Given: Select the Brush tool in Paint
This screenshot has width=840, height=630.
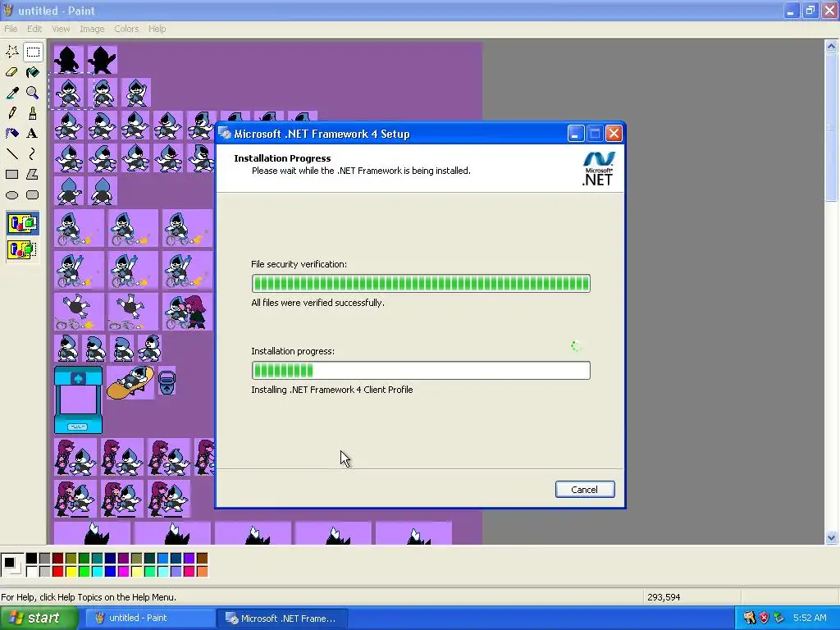Looking at the screenshot, I should tap(33, 113).
